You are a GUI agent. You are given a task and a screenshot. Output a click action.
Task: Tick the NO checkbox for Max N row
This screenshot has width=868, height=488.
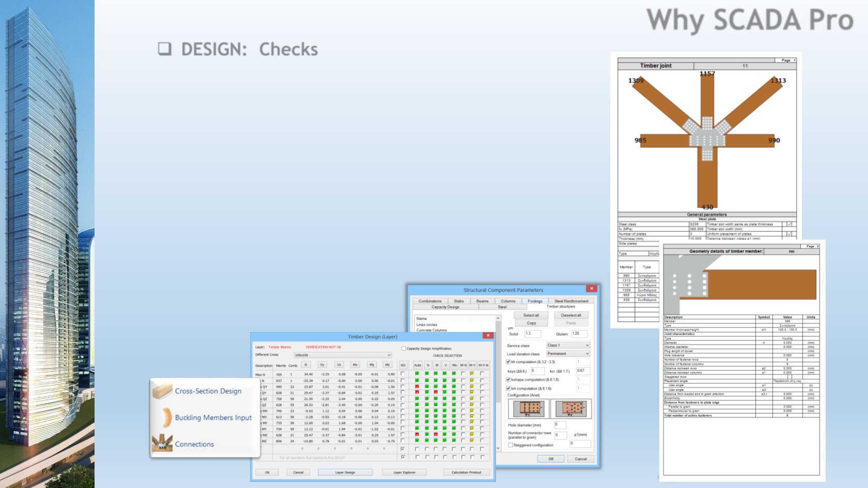pos(402,374)
